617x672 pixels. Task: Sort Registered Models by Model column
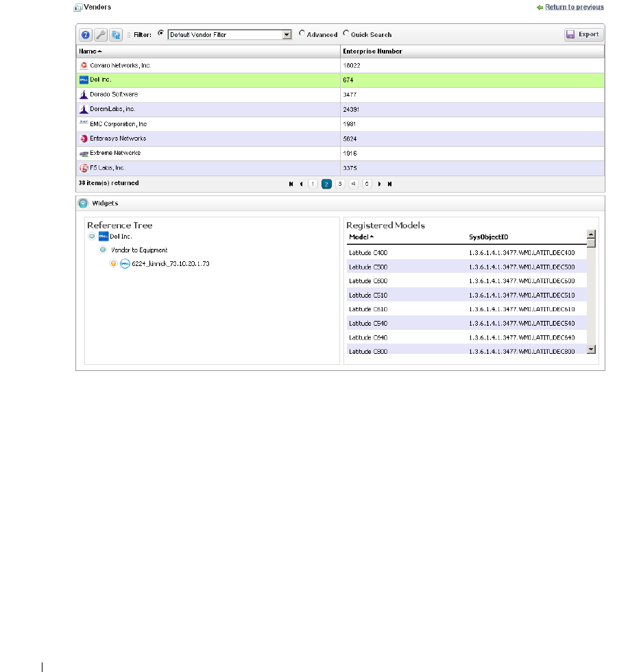click(361, 237)
